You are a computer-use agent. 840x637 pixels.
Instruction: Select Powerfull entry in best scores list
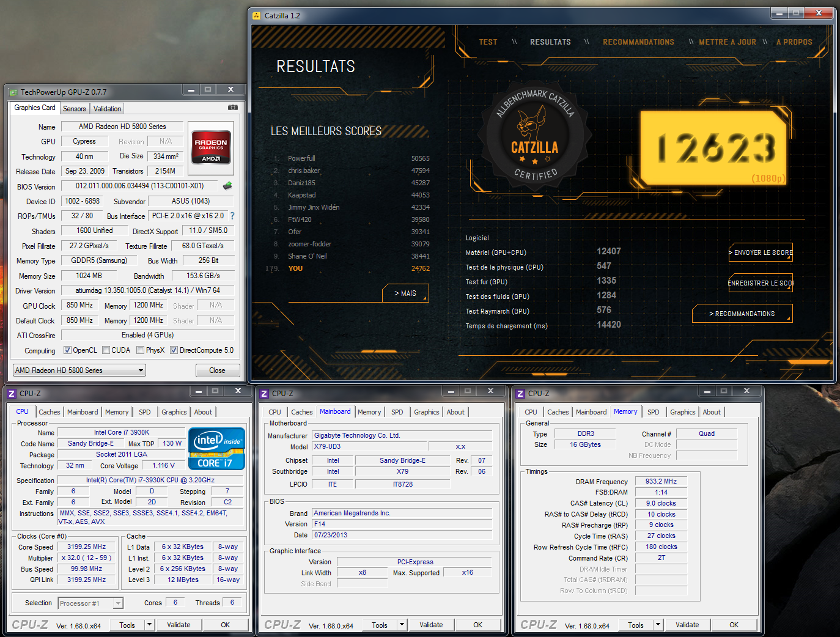(352, 158)
